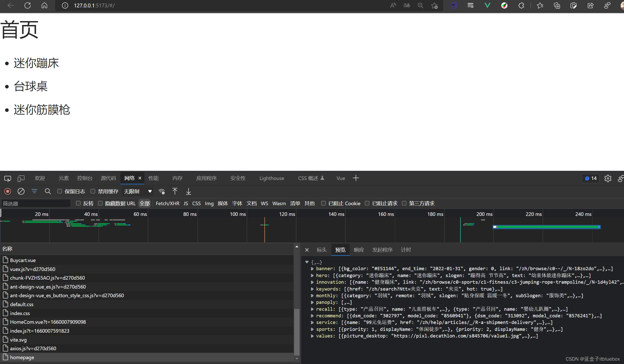Expand the sports array
The height and width of the screenshot is (364, 624).
point(312,329)
